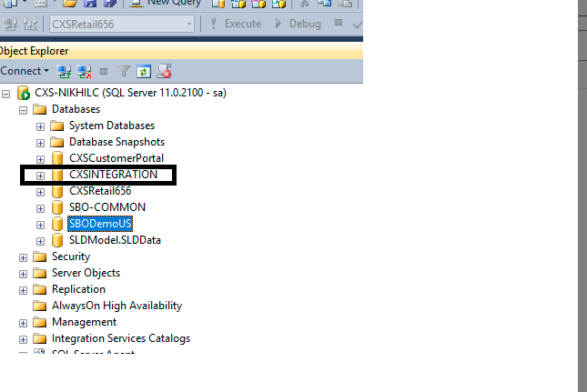Click the highlighted SBODemoUS database name
The image size is (587, 392).
[x=100, y=224]
